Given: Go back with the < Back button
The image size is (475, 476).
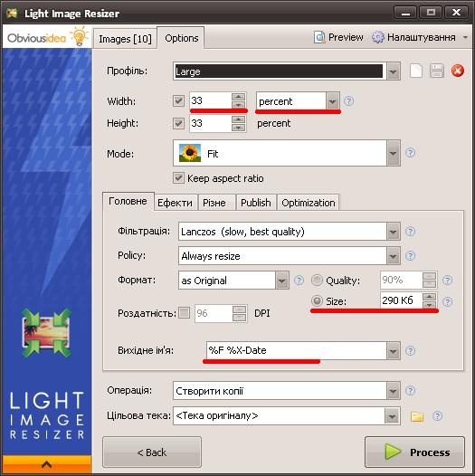Looking at the screenshot, I should coord(152,452).
